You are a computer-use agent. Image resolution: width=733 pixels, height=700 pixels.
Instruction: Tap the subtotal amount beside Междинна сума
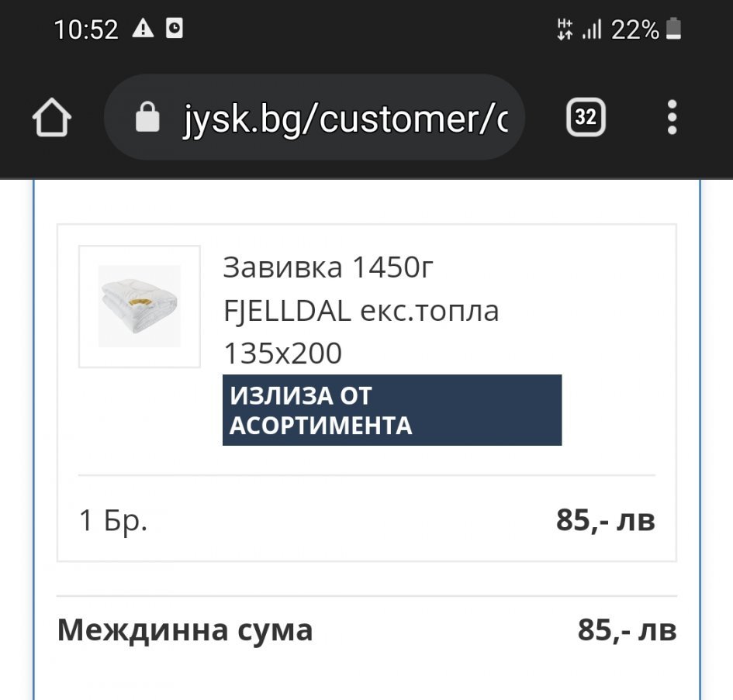(x=627, y=630)
